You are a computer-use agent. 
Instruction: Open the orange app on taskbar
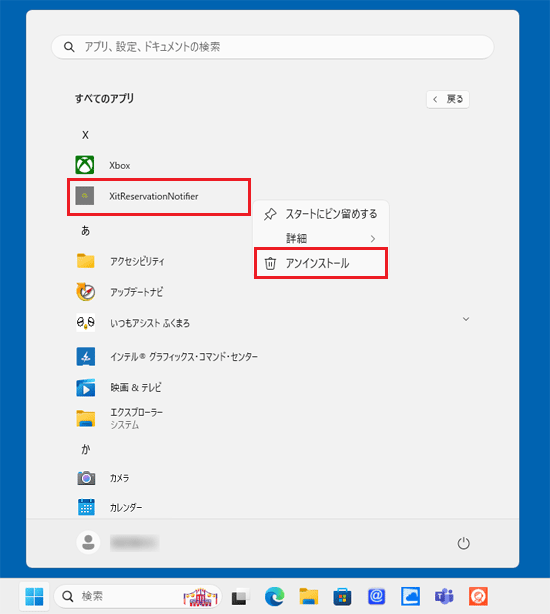[x=478, y=596]
